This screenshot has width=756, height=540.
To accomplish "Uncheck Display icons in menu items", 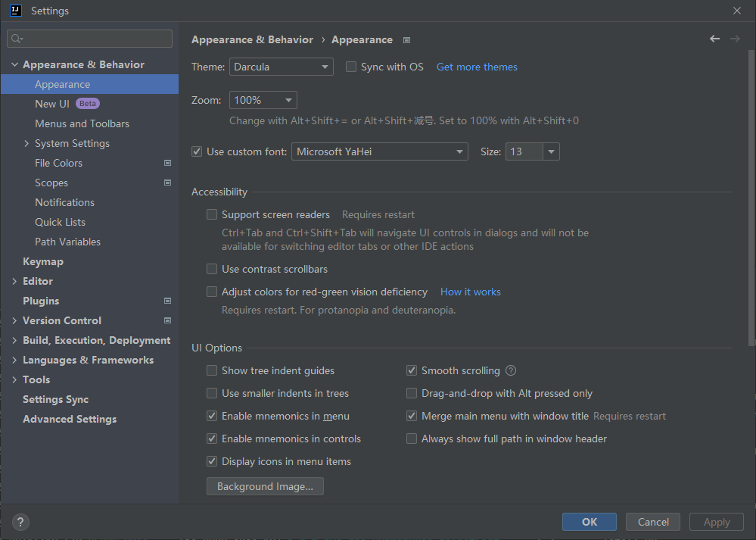I will 212,461.
